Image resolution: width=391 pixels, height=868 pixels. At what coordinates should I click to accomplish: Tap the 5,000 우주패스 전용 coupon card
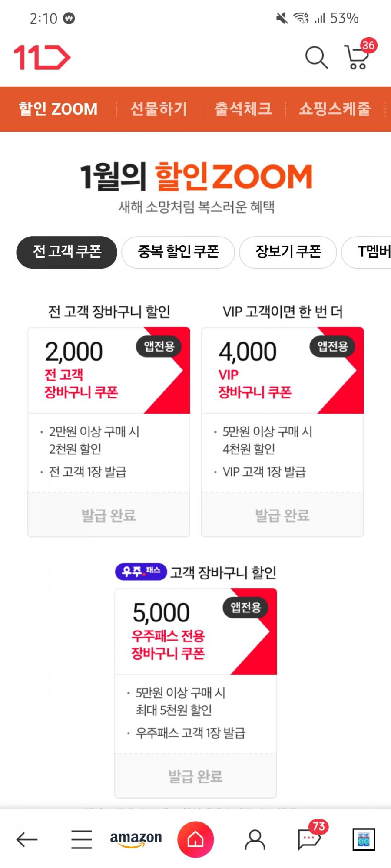click(x=195, y=631)
